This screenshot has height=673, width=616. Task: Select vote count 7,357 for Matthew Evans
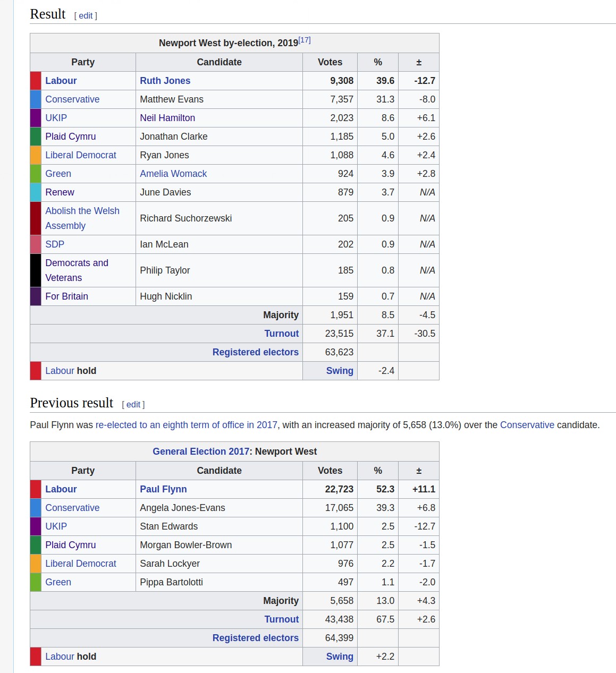click(x=342, y=99)
